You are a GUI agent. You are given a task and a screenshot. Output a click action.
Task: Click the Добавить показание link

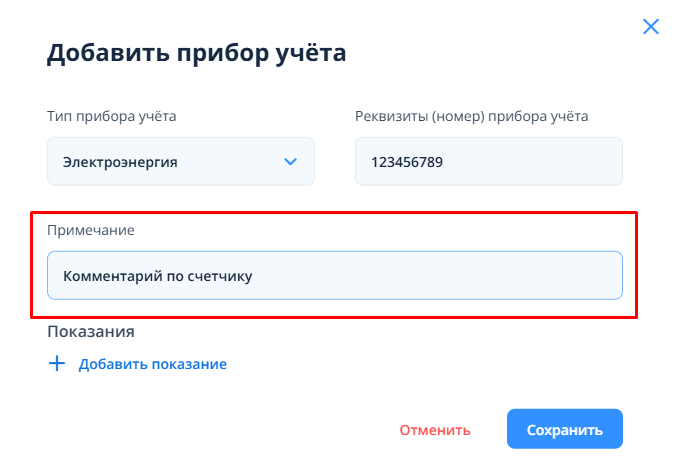click(x=153, y=364)
